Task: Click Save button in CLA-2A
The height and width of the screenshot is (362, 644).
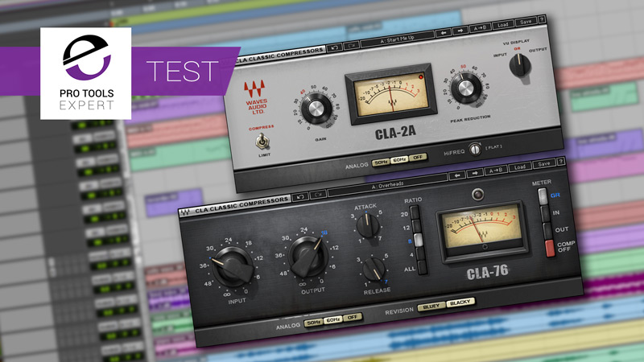Action: 526,22
